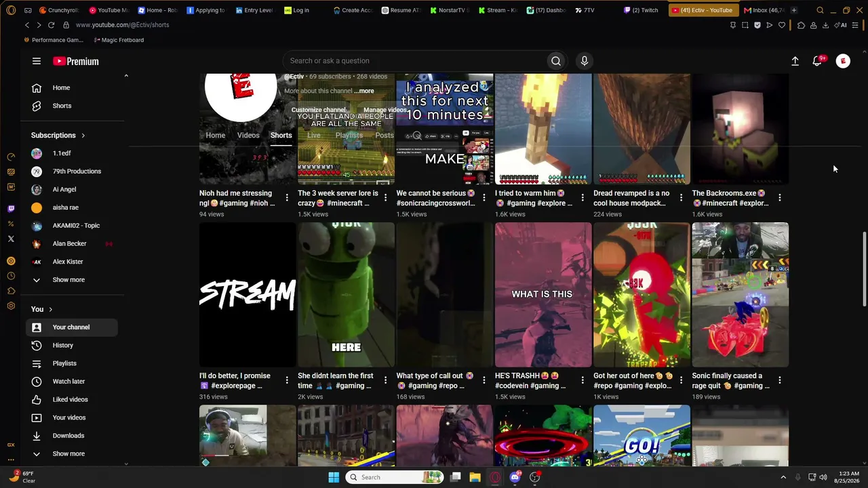This screenshot has height=488, width=868.
Task: Open a new browser tab
Action: [x=793, y=10]
